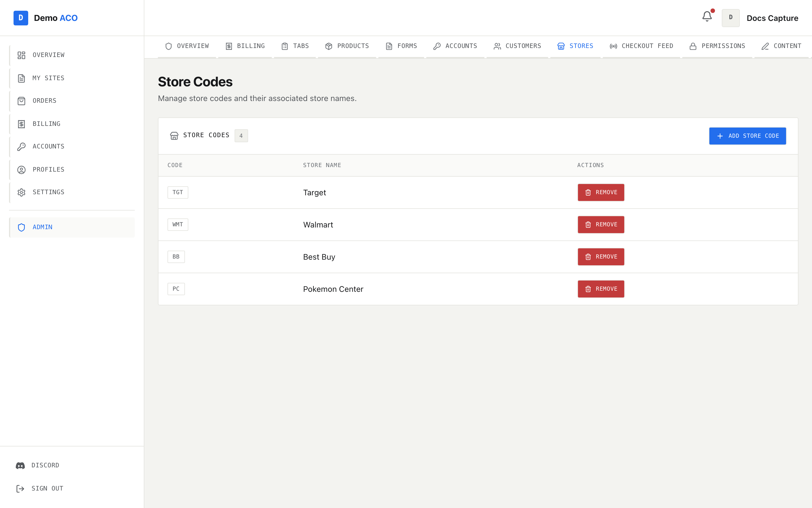
Task: Click the notification bell icon
Action: pyautogui.click(x=707, y=16)
